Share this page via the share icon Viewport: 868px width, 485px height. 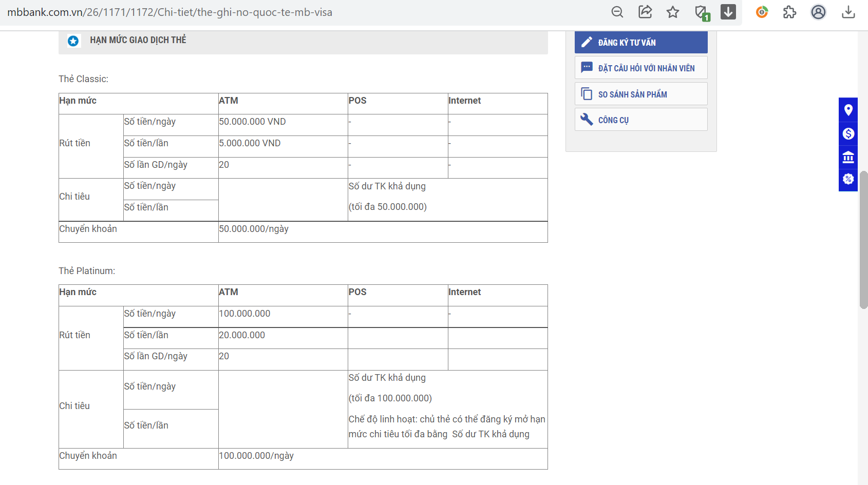pos(645,12)
